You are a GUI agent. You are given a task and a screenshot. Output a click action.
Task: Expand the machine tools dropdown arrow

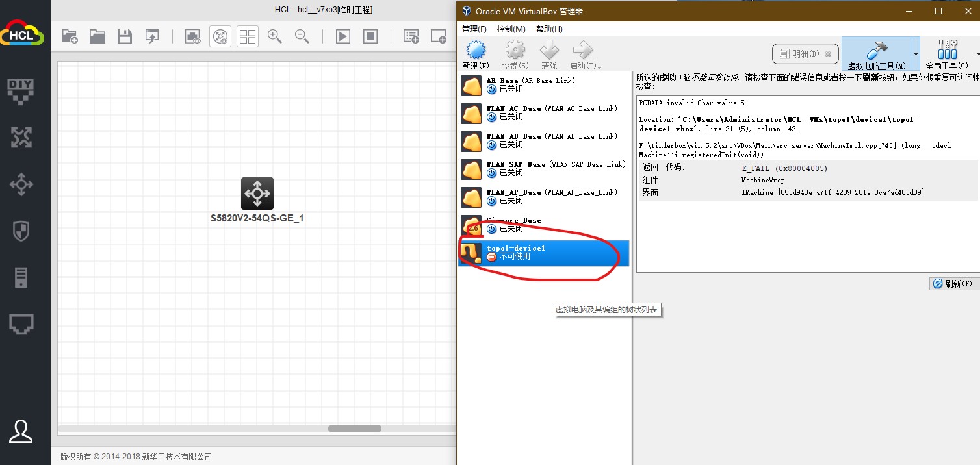[x=916, y=54]
